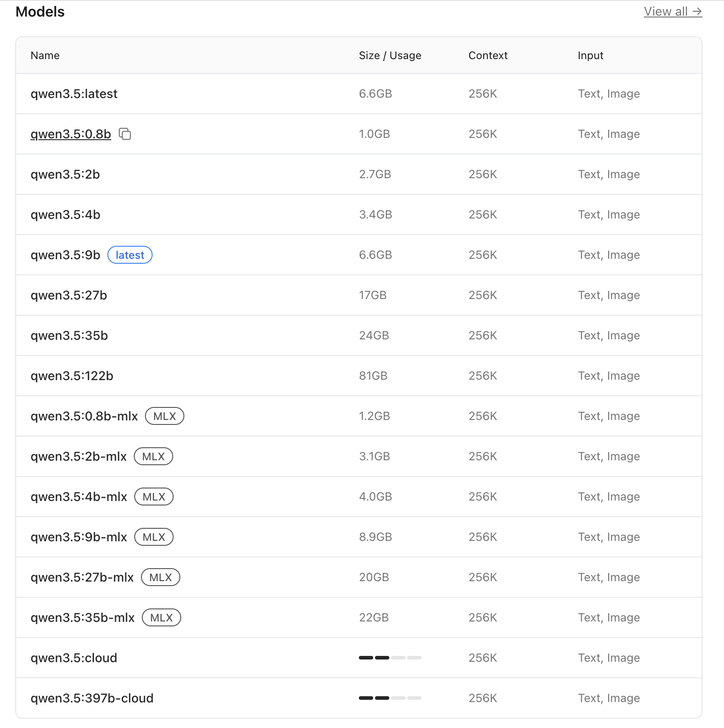Screen dimensions: 724x728
Task: Open the qwen3.5:2b model
Action: pyautogui.click(x=65, y=174)
